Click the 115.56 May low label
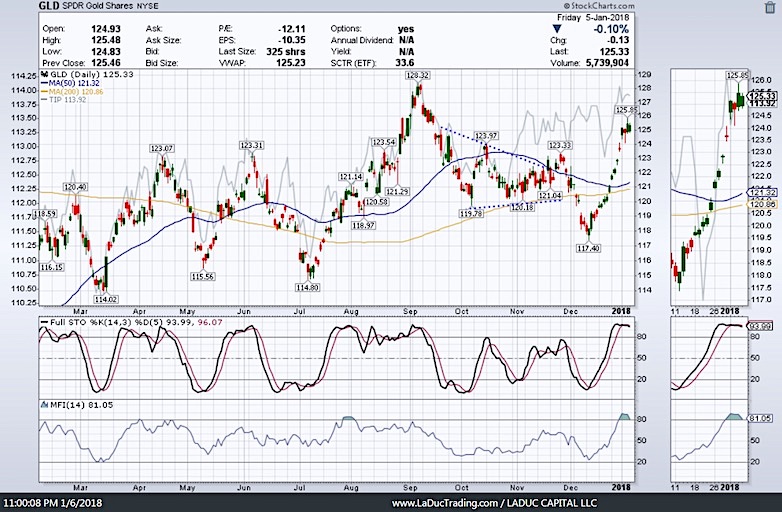 point(202,276)
